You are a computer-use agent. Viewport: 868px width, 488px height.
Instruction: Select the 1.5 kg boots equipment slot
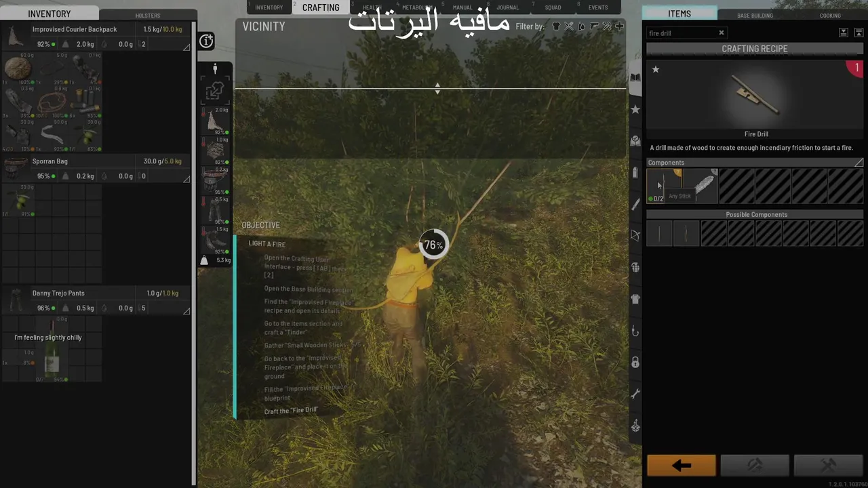click(216, 241)
